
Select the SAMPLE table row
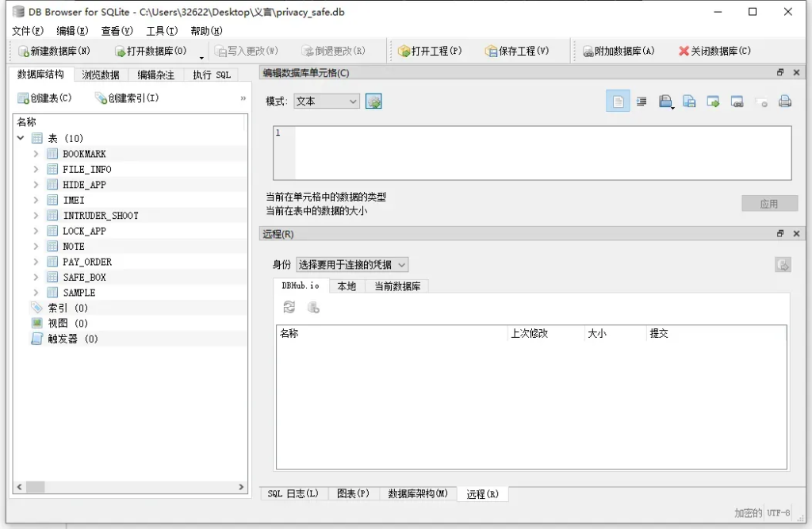[129, 292]
